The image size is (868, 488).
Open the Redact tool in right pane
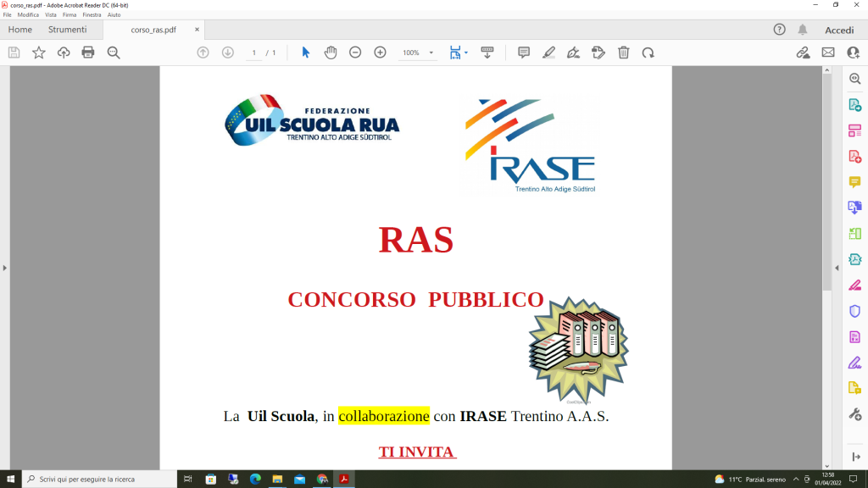pyautogui.click(x=855, y=286)
